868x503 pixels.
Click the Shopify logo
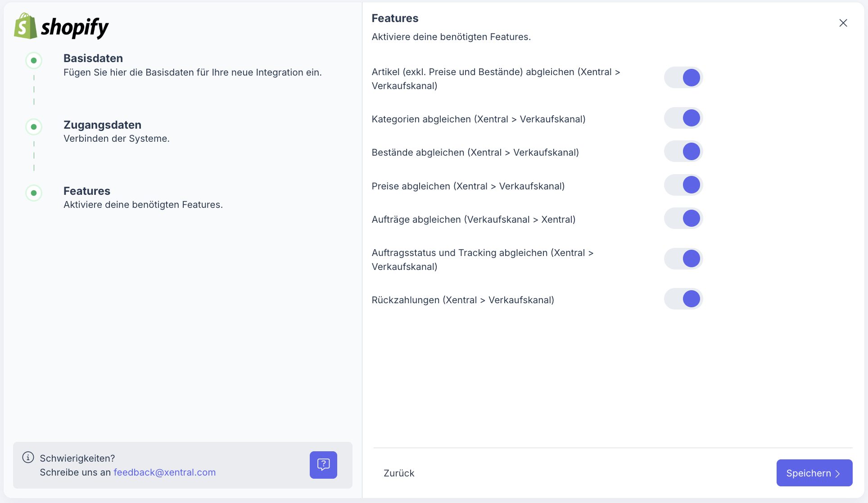pyautogui.click(x=61, y=26)
